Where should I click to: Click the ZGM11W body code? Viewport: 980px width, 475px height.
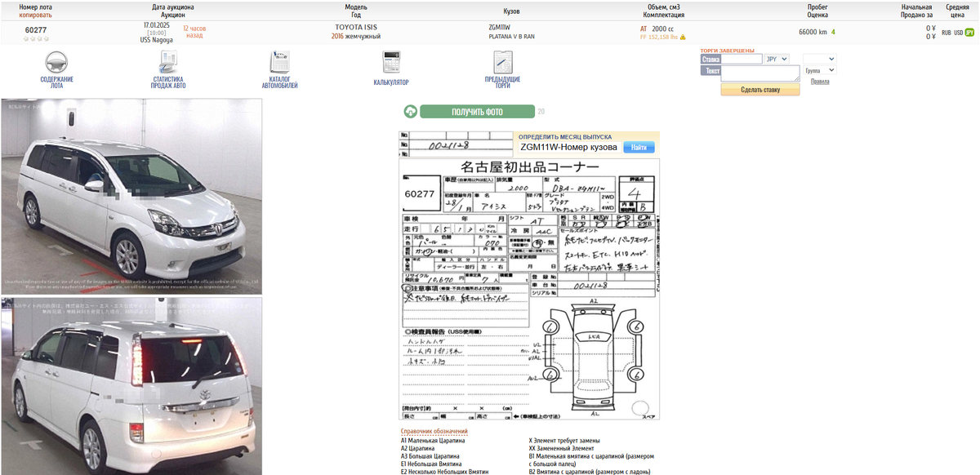[498, 27]
